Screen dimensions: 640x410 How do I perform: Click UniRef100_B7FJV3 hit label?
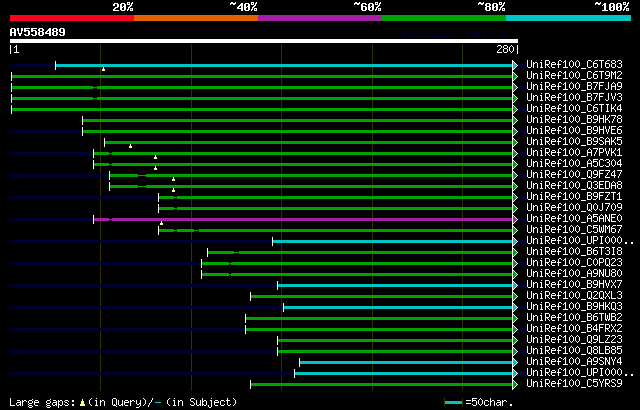[x=574, y=98]
